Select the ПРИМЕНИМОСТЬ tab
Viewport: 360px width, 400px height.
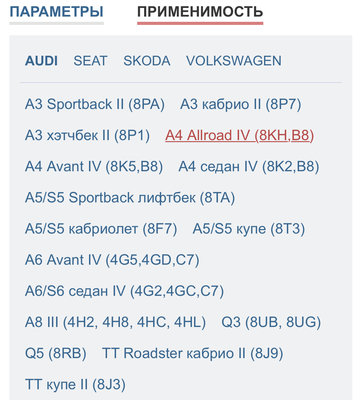[200, 12]
